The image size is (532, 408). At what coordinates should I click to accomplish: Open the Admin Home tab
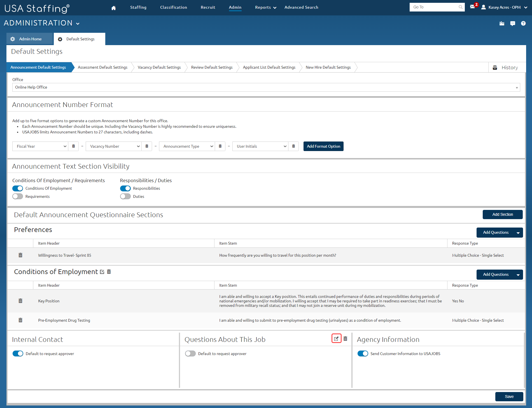point(30,39)
